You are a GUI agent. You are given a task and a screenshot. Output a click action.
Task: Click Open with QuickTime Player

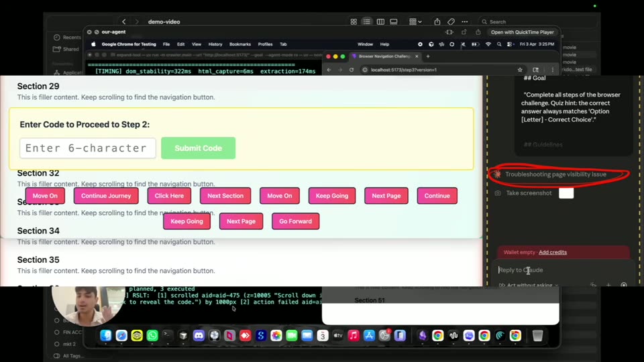pyautogui.click(x=523, y=32)
